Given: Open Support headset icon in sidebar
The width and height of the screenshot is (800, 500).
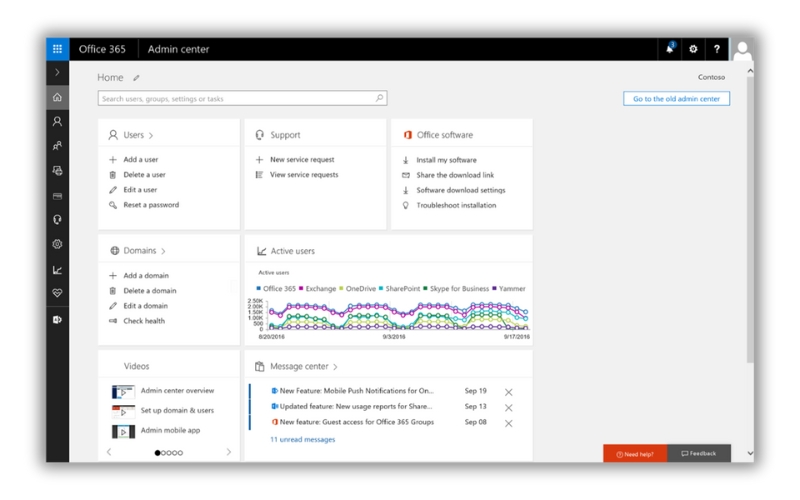Looking at the screenshot, I should (57, 219).
